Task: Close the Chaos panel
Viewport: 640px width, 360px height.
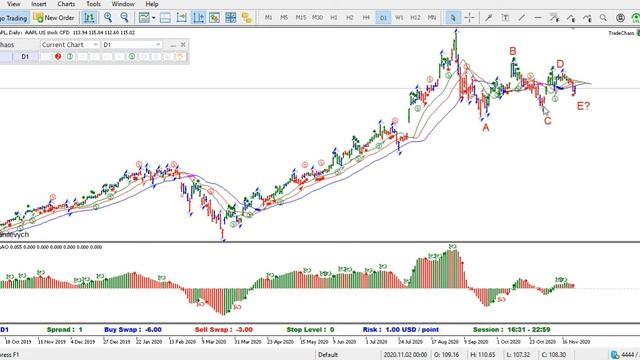Action: click(x=183, y=44)
